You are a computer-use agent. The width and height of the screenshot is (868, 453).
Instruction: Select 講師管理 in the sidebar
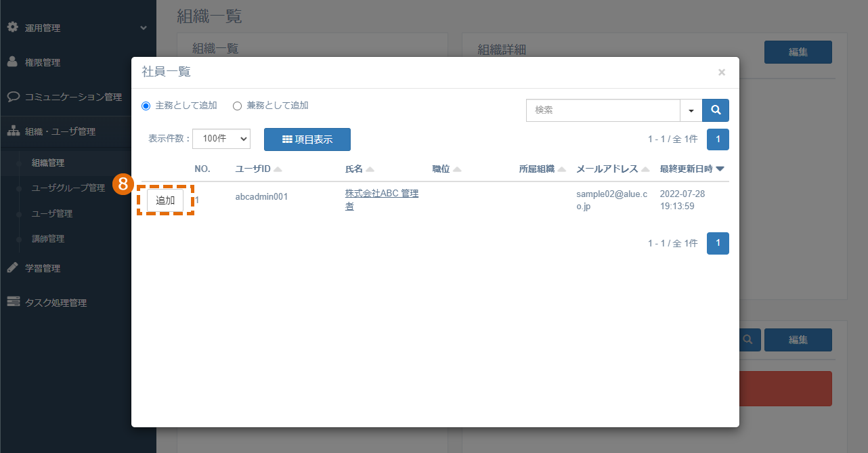48,239
